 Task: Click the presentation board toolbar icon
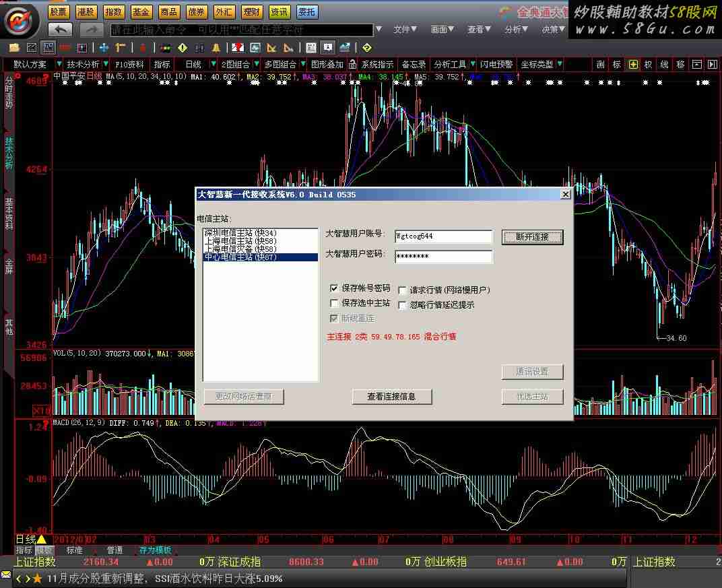(x=328, y=47)
